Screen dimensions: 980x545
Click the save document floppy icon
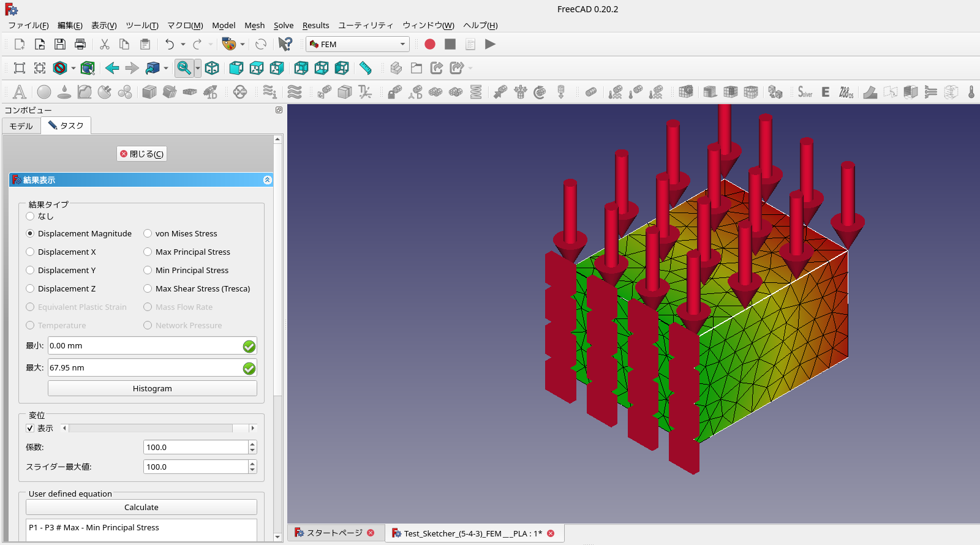(x=60, y=44)
